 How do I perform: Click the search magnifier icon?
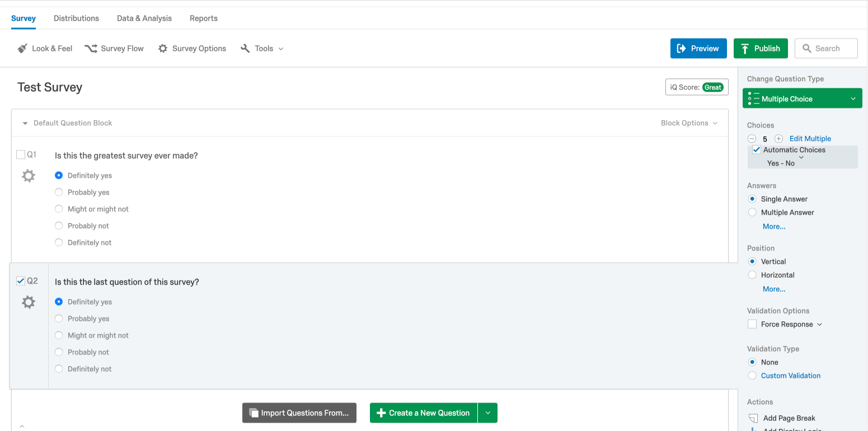tap(807, 49)
